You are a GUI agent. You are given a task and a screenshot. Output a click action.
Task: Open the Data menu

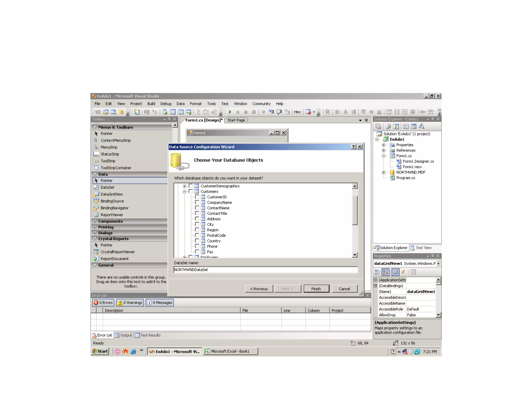point(180,104)
